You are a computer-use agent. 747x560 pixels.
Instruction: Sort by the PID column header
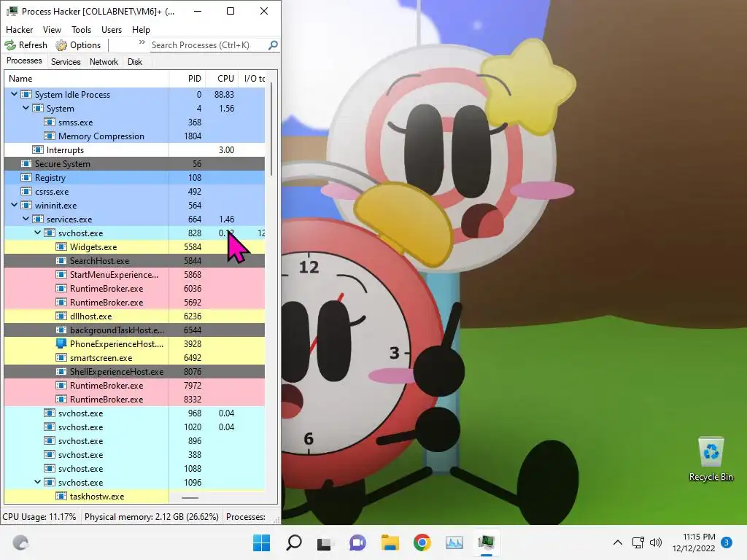click(x=187, y=79)
